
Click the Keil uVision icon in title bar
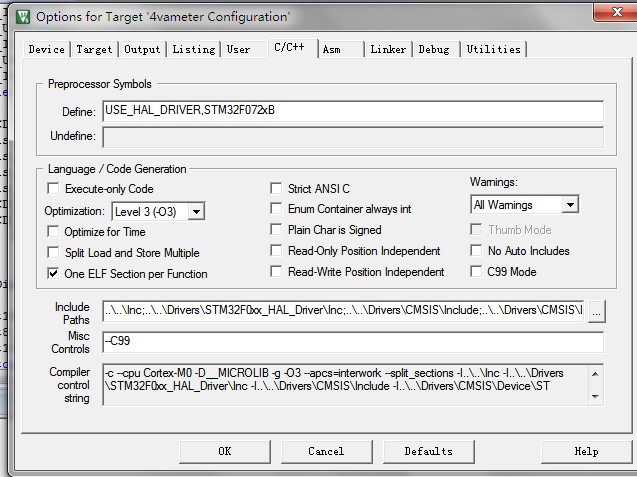23,17
